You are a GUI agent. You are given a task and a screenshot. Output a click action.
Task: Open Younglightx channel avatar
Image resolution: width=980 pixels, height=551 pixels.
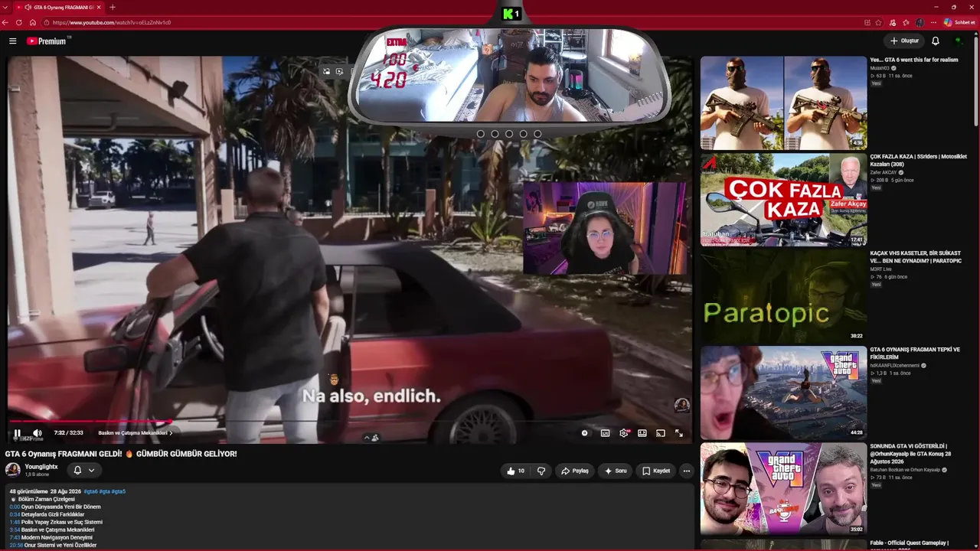tap(12, 470)
